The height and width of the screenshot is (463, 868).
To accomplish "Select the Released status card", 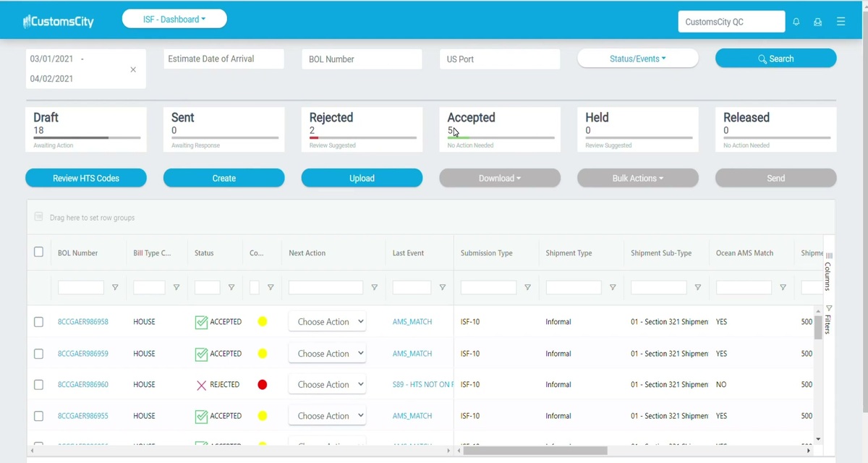I will 776,130.
